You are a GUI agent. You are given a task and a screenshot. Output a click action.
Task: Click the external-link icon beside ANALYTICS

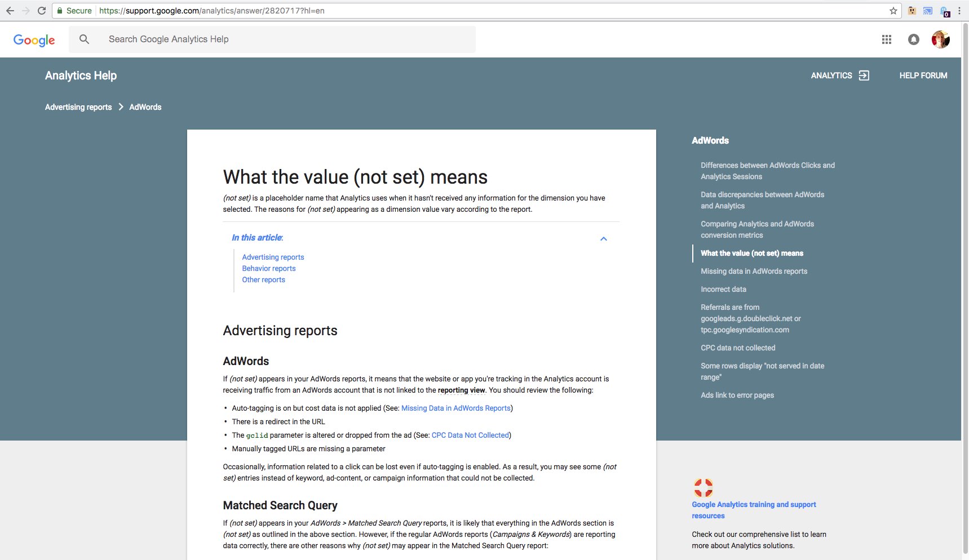tap(865, 75)
